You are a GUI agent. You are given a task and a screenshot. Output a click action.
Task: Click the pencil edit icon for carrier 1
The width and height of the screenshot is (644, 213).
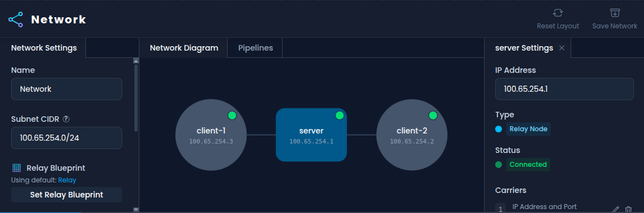615,209
